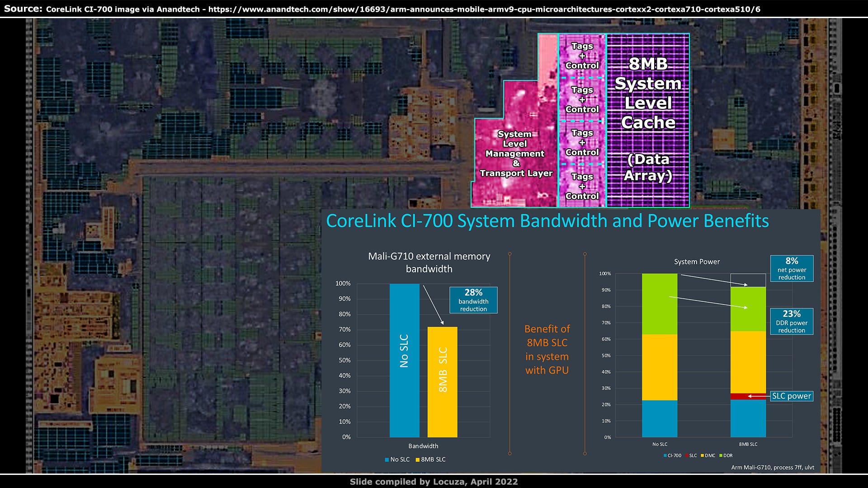Click '8MB SLC' x-axis label under power chart
The width and height of the screenshot is (868, 488).
point(748,444)
